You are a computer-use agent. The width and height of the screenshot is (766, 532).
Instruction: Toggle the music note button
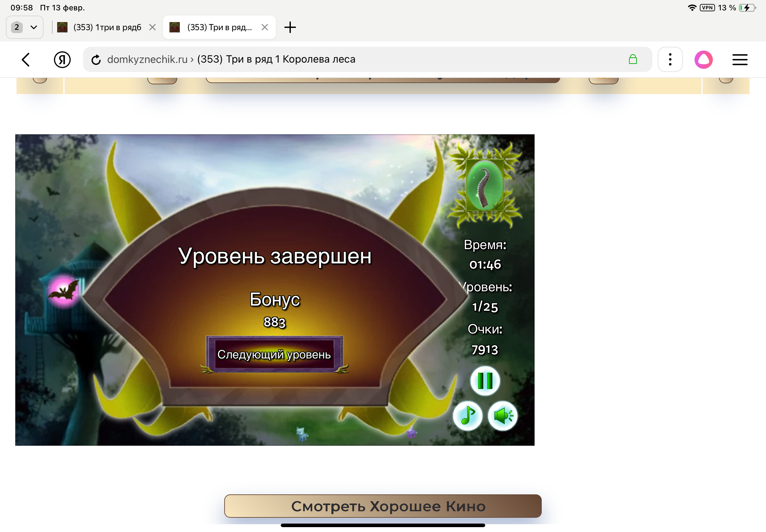[x=467, y=415]
